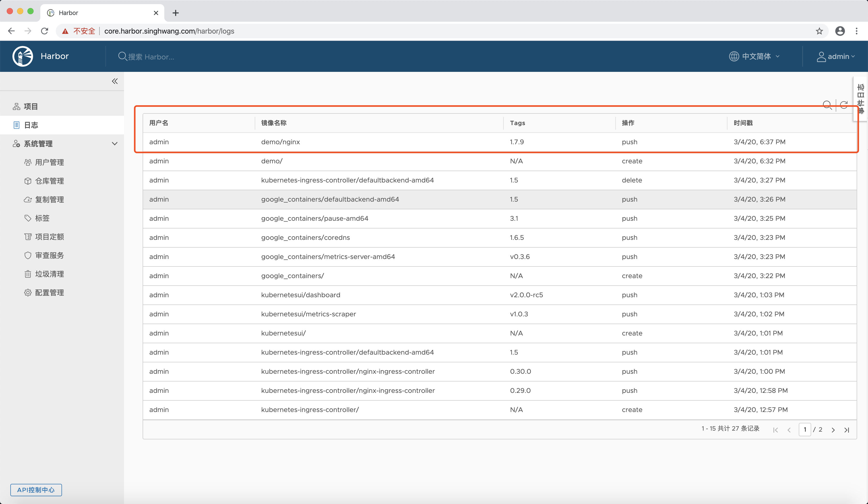Click the delete operation cell

(x=632, y=180)
